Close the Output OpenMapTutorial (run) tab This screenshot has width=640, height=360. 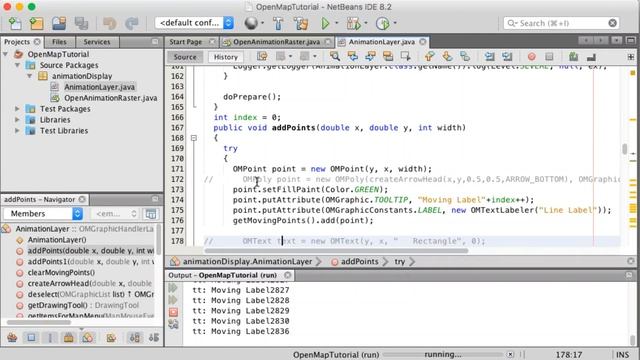tap(288, 275)
